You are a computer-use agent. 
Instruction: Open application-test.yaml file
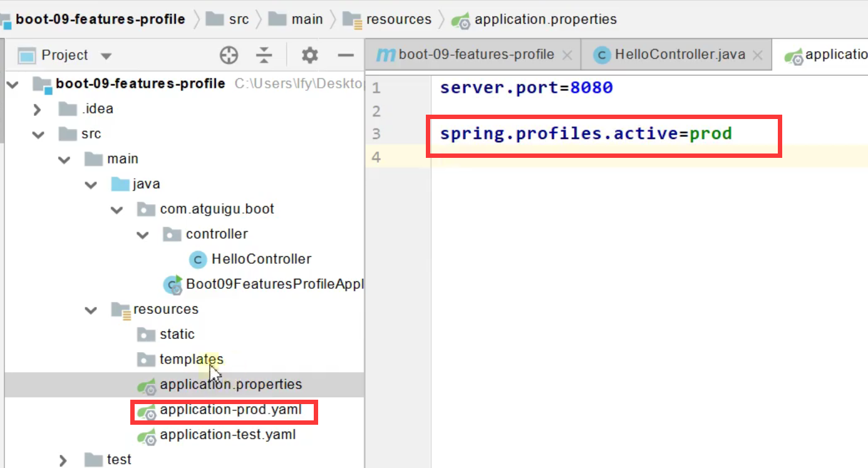(228, 435)
